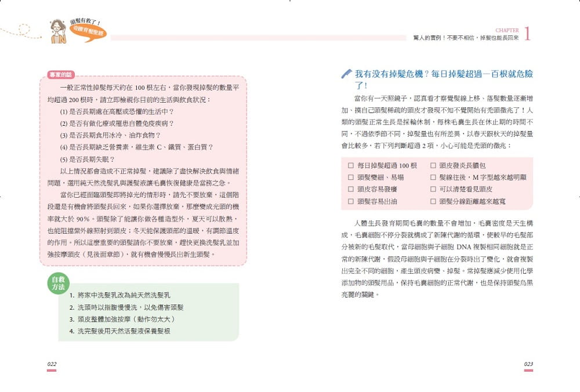The image size is (580, 392).
Task: Click list item 洗完髮後用天然活髮液保養髮根
Action: point(120,331)
